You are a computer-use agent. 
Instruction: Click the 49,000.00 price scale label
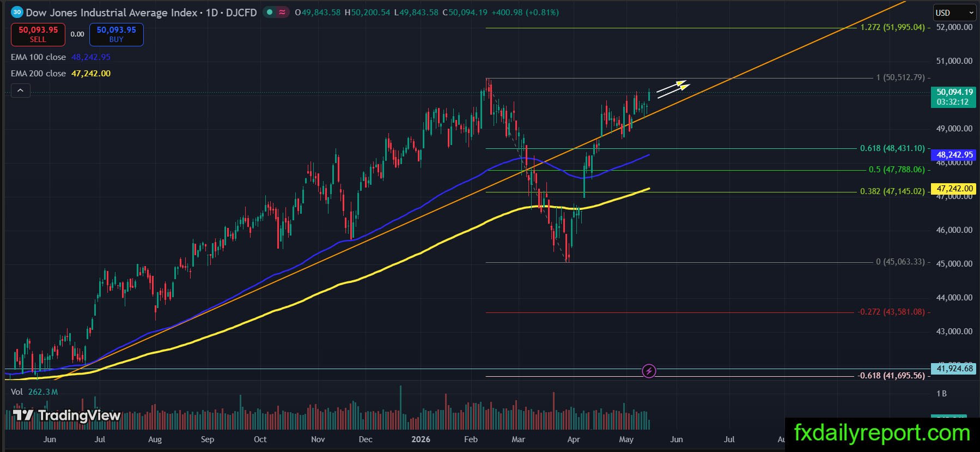point(954,129)
